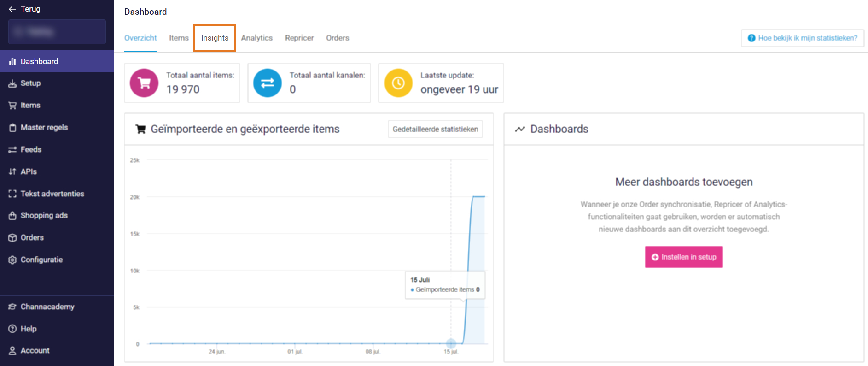Click the blue channels exchange icon
Viewport: 868px width, 366px height.
[x=268, y=83]
